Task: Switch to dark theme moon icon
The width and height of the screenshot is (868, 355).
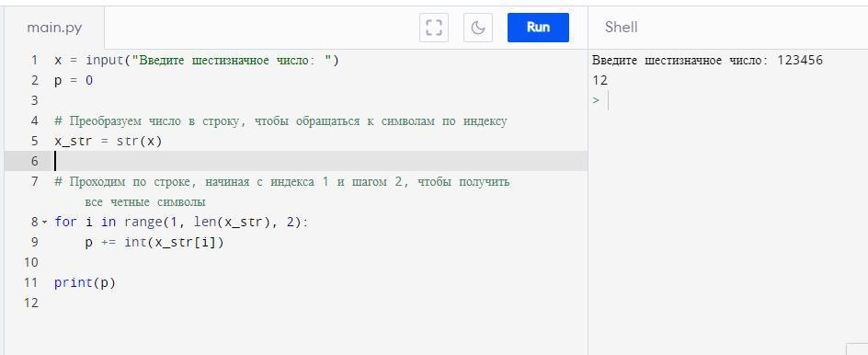Action: pyautogui.click(x=478, y=28)
